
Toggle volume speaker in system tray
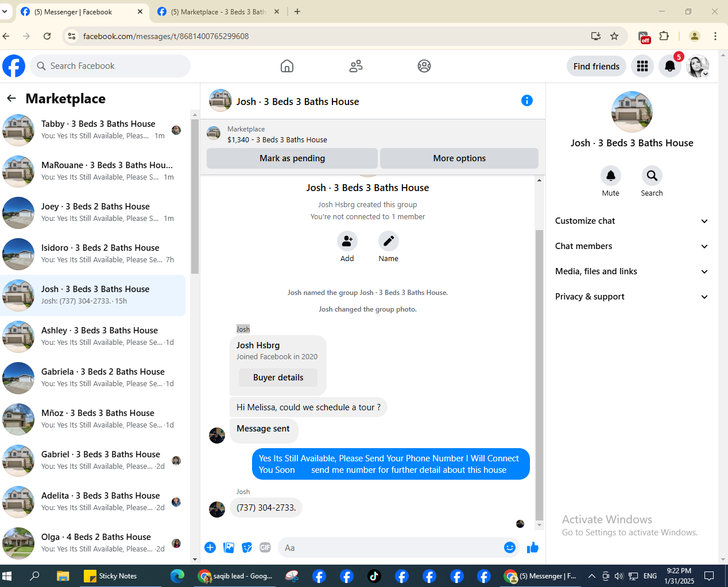(619, 576)
